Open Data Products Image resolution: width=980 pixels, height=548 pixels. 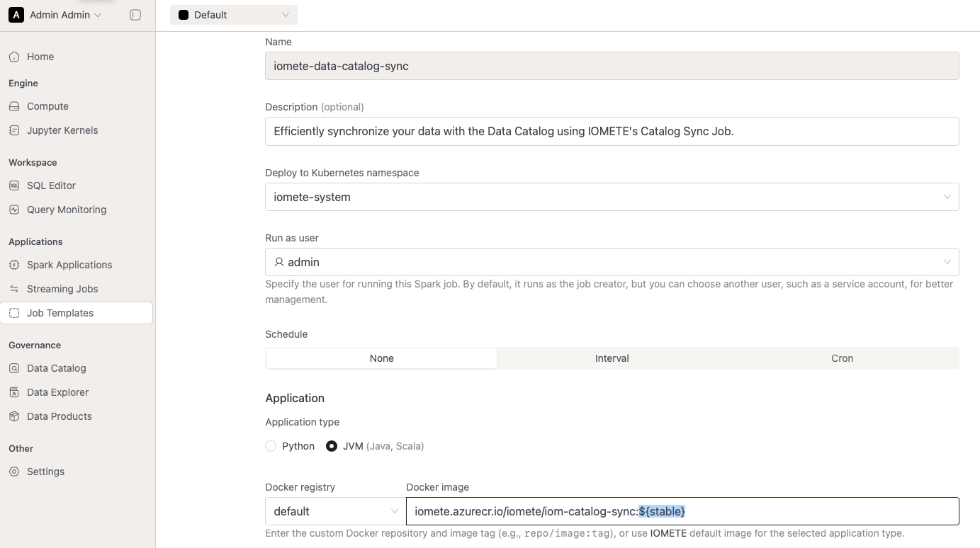click(x=77, y=416)
